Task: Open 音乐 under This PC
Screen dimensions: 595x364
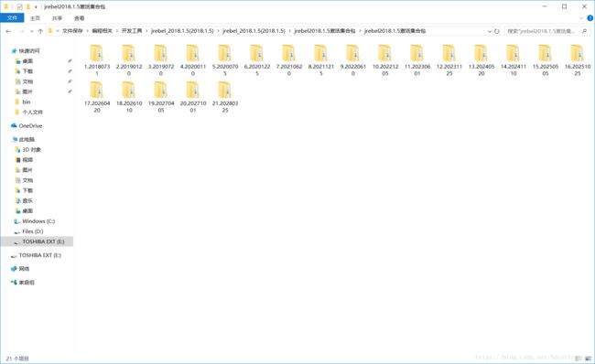Action: coord(27,200)
